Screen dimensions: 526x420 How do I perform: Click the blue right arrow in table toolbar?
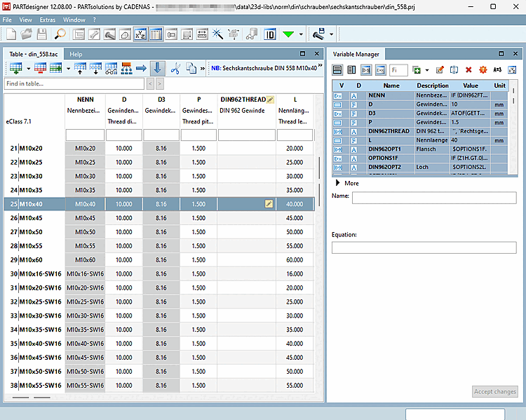(x=141, y=68)
